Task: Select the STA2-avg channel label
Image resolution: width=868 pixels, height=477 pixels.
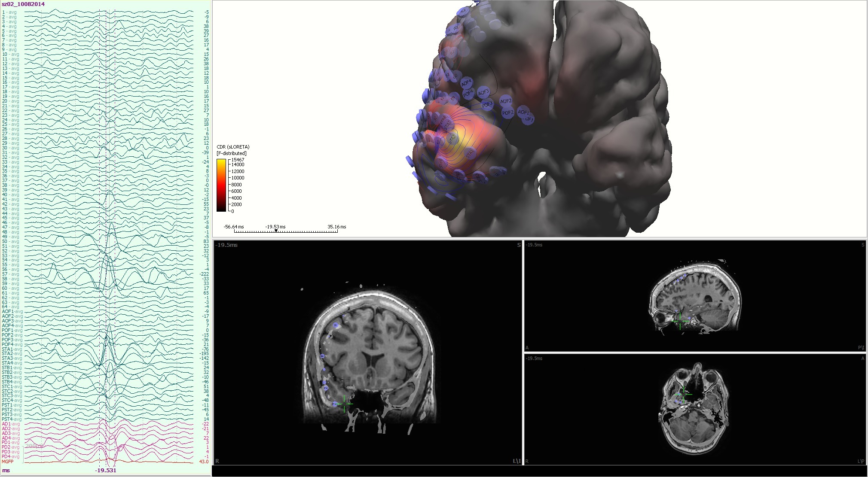Action: click(12, 354)
